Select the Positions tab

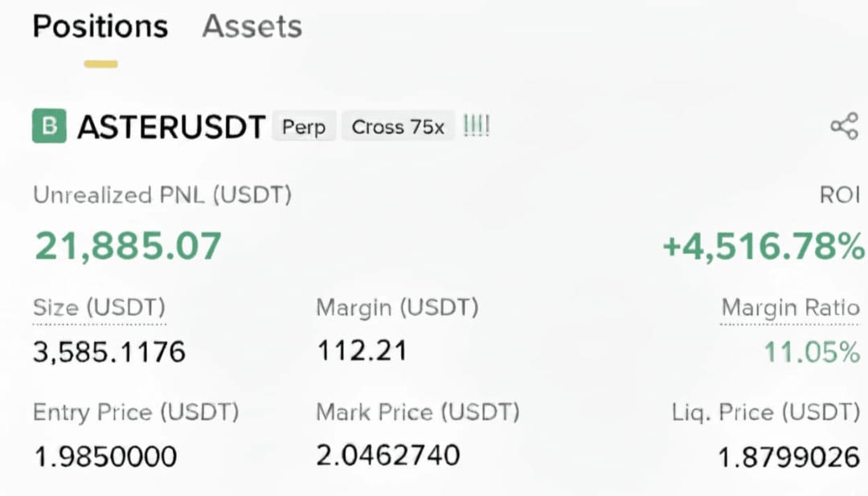pos(100,27)
